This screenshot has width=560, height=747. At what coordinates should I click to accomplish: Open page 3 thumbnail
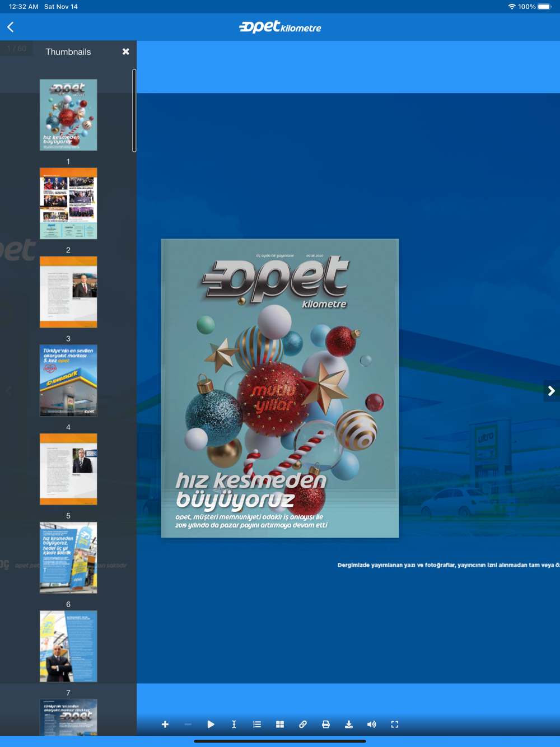point(68,292)
